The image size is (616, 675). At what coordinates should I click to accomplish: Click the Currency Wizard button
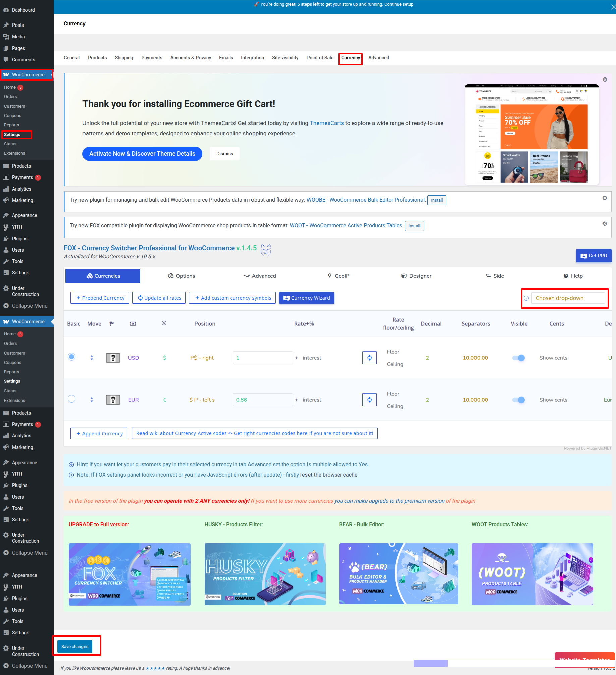coord(306,298)
